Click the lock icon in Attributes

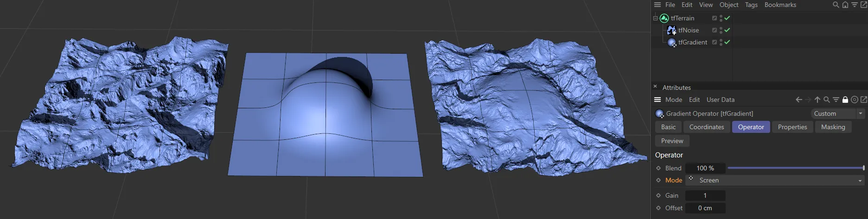(845, 100)
